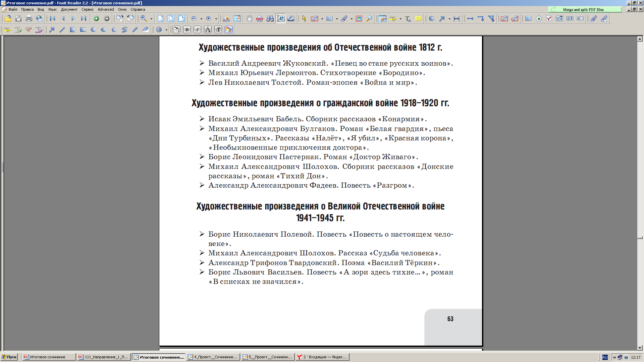
Task: Insert Push Button form field
Action: pos(528,19)
